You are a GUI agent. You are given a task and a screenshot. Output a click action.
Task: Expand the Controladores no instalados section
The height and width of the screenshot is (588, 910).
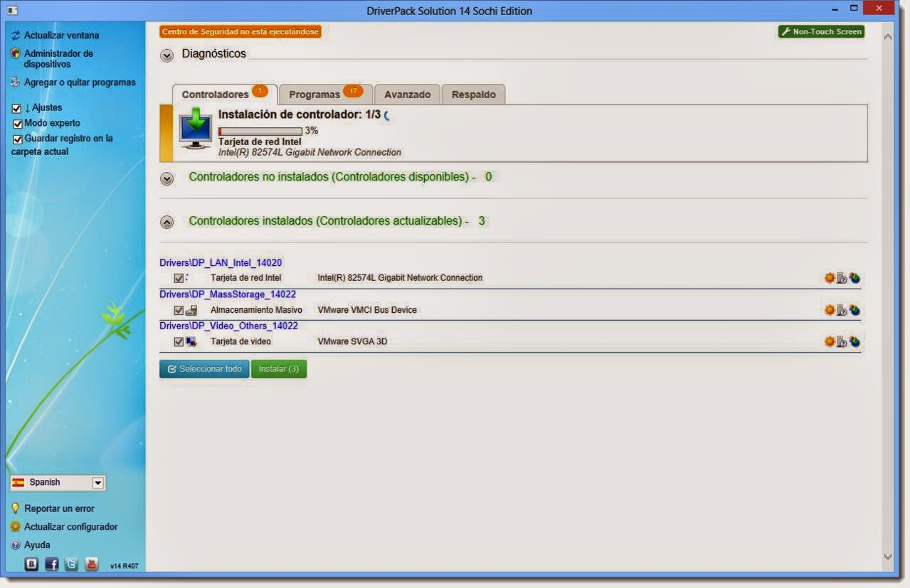pos(166,178)
